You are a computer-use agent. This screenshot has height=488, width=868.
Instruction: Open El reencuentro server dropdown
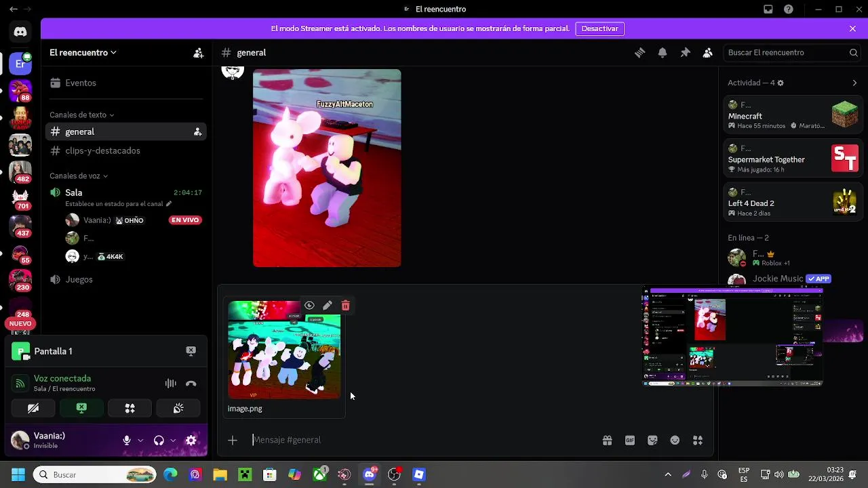tap(83, 53)
